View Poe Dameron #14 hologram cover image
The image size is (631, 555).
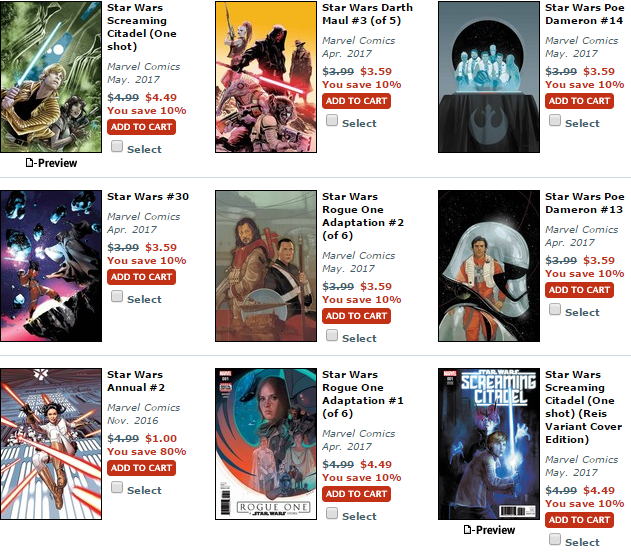pyautogui.click(x=489, y=77)
